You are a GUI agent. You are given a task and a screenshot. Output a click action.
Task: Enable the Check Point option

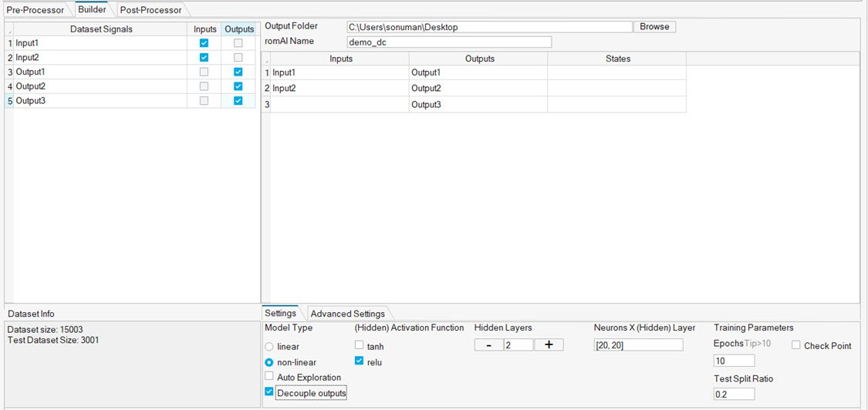point(797,346)
